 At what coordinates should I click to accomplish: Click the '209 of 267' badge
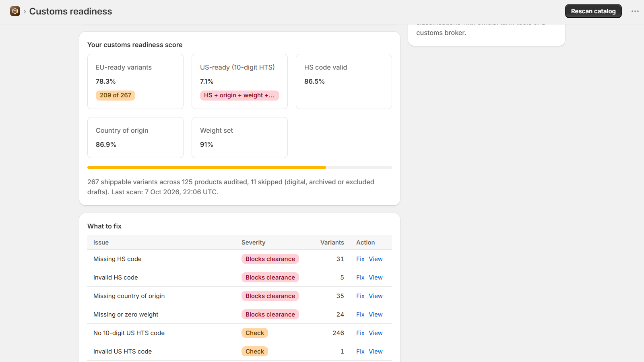[116, 95]
